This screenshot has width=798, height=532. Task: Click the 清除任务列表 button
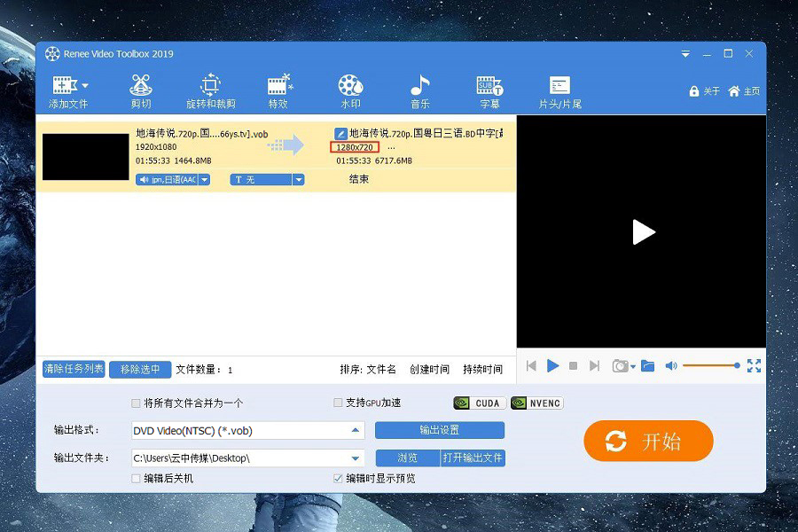coord(74,369)
